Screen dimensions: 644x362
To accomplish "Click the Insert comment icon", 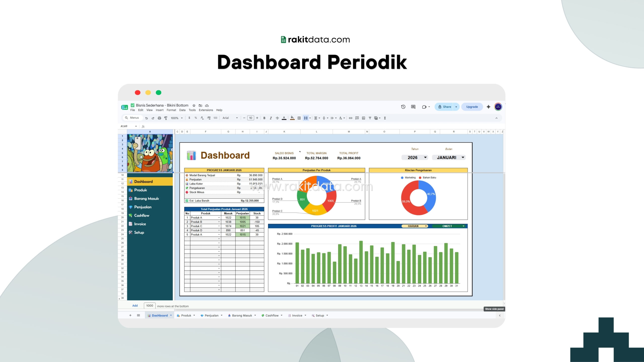I will tap(357, 118).
